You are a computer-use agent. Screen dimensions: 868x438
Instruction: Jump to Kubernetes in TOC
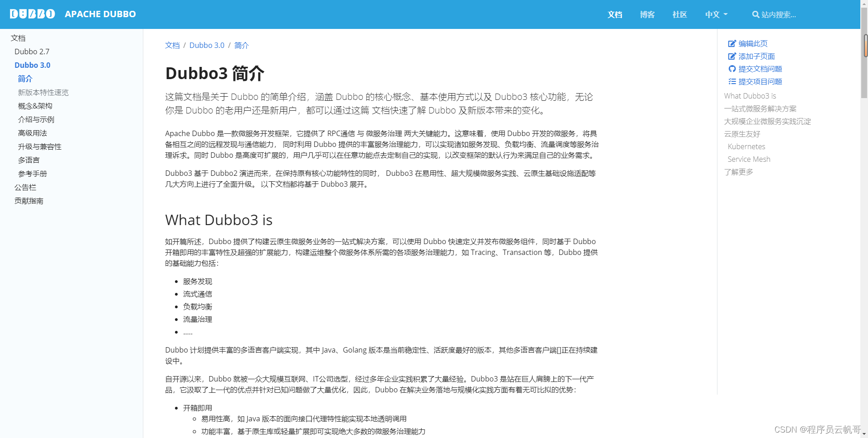(x=746, y=146)
